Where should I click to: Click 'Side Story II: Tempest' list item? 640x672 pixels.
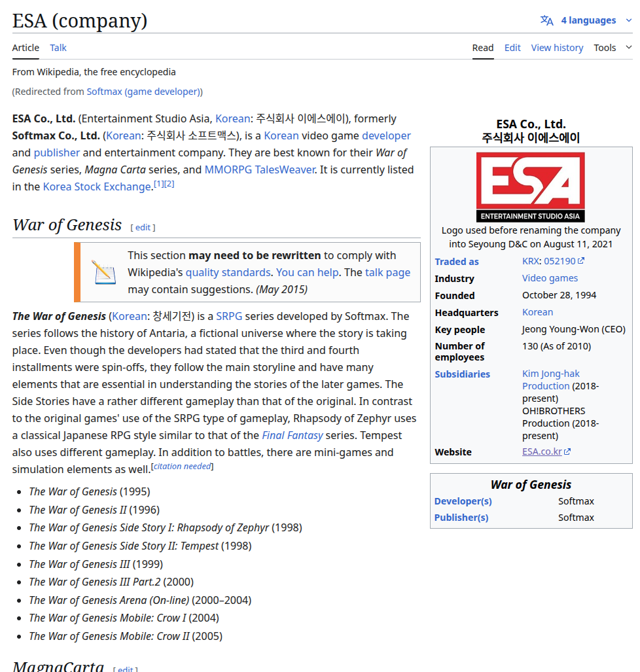coord(140,546)
